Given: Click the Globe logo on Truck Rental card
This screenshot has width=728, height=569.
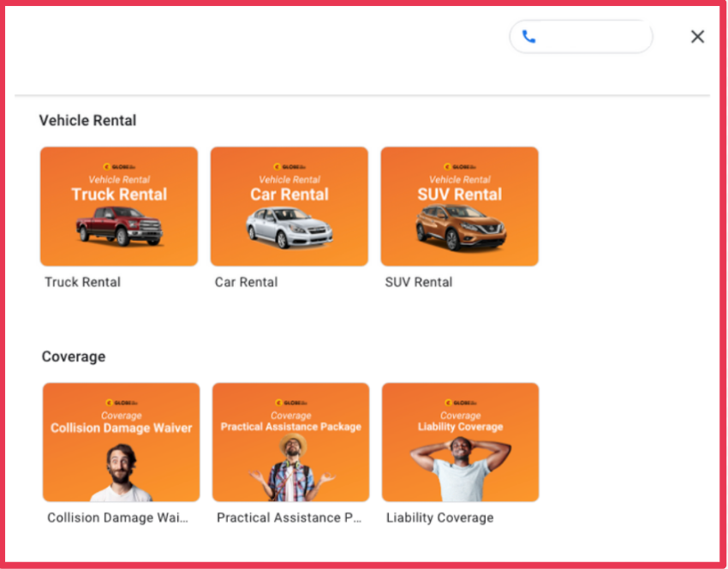Looking at the screenshot, I should coord(119,167).
